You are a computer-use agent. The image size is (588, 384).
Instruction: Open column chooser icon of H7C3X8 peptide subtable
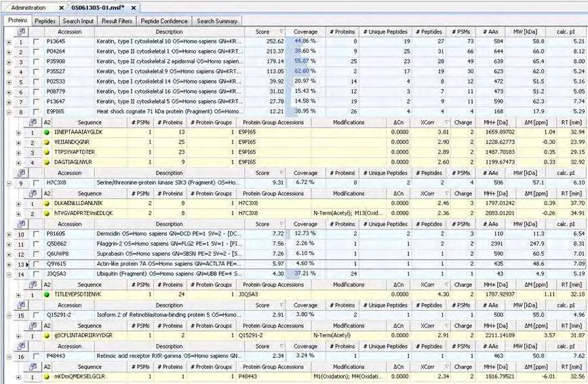click(33, 193)
